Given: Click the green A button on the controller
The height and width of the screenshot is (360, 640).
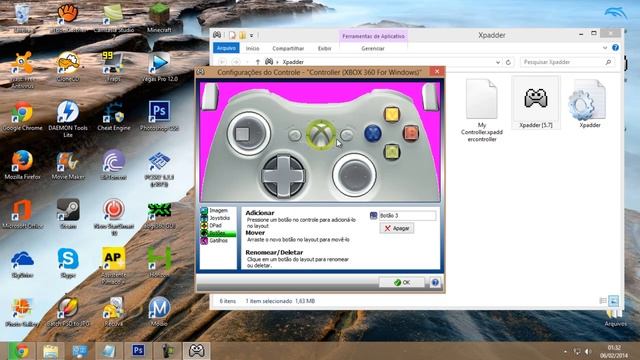Looking at the screenshot, I should (392, 152).
